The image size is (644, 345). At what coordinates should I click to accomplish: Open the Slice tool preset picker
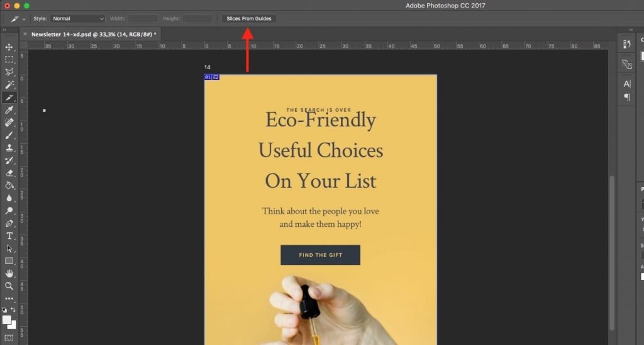point(18,19)
